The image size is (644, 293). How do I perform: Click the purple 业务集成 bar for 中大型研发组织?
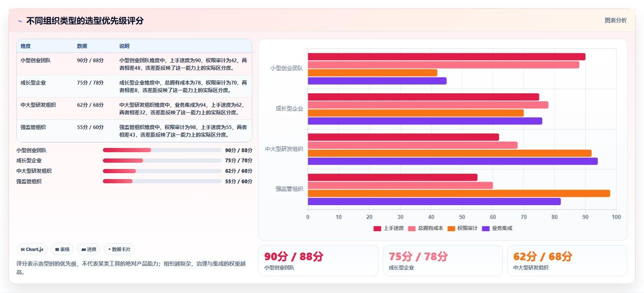point(453,161)
